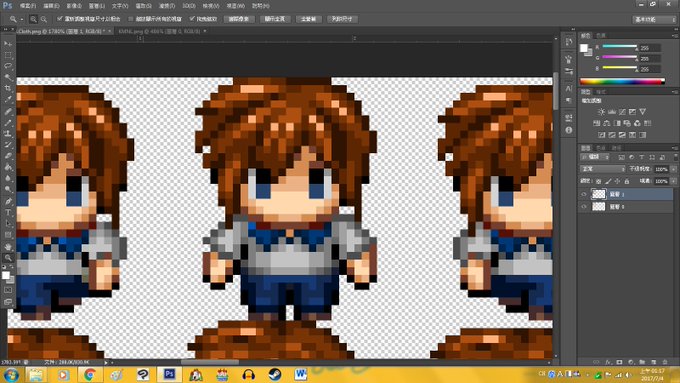The height and width of the screenshot is (383, 680).
Task: Toggle zoom all windows checkbox
Action: tap(131, 19)
